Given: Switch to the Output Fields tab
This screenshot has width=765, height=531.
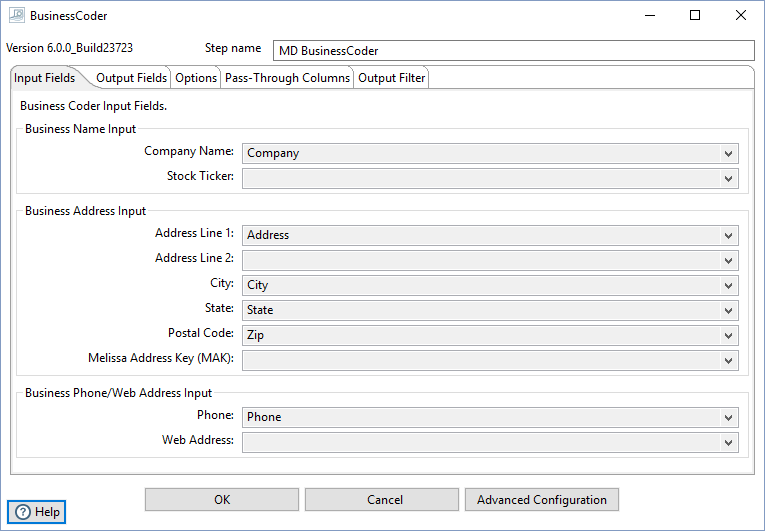Looking at the screenshot, I should tap(131, 78).
